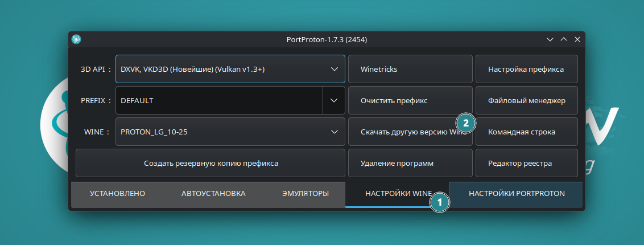The height and width of the screenshot is (245, 644).
Task: Go to НАСТРОЙКИ PORTPROTON tab
Action: coord(517,194)
